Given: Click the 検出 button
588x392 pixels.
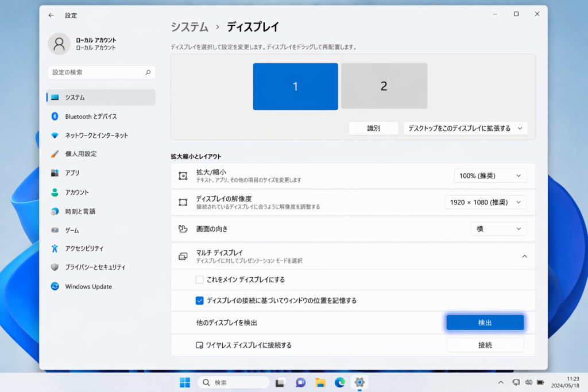Looking at the screenshot, I should pos(485,323).
